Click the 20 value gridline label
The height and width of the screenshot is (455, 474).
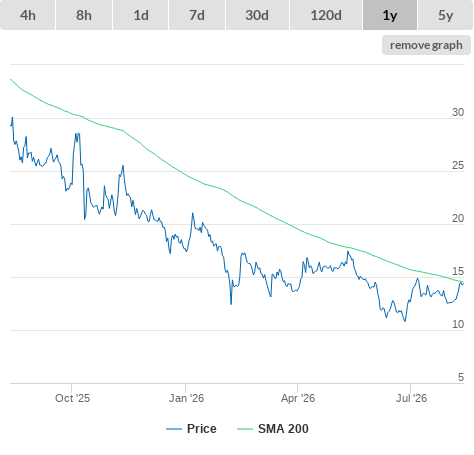click(x=458, y=218)
